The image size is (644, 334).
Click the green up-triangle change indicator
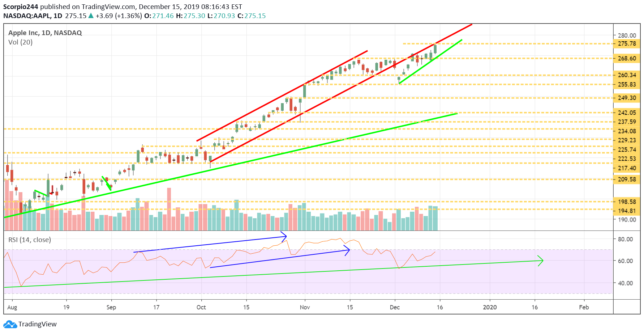(x=91, y=16)
